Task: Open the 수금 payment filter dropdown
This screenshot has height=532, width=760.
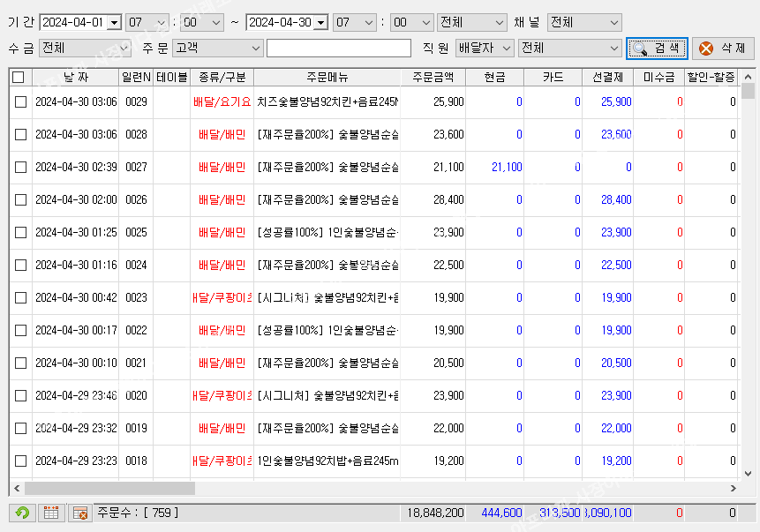Action: pyautogui.click(x=124, y=48)
